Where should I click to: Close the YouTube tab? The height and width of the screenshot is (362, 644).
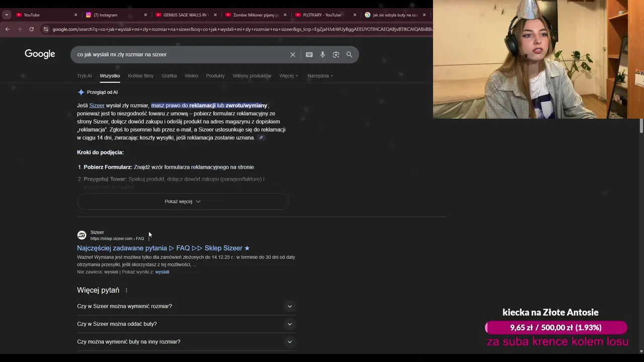click(x=76, y=15)
